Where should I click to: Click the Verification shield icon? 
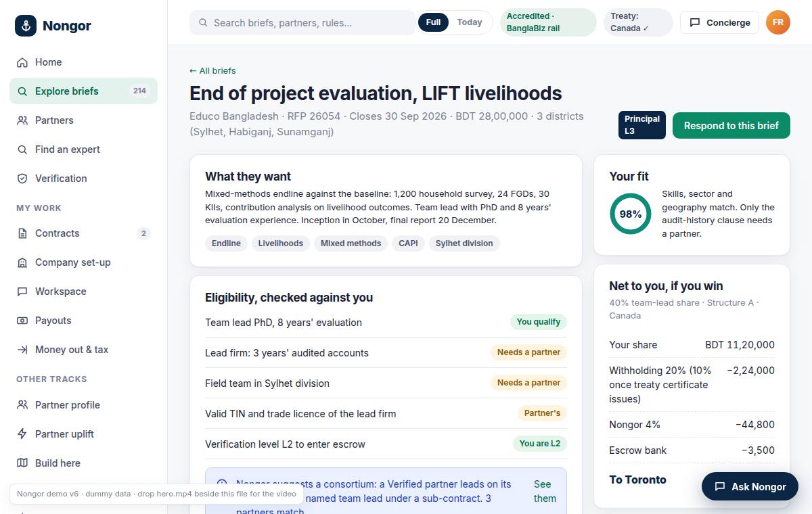(22, 179)
